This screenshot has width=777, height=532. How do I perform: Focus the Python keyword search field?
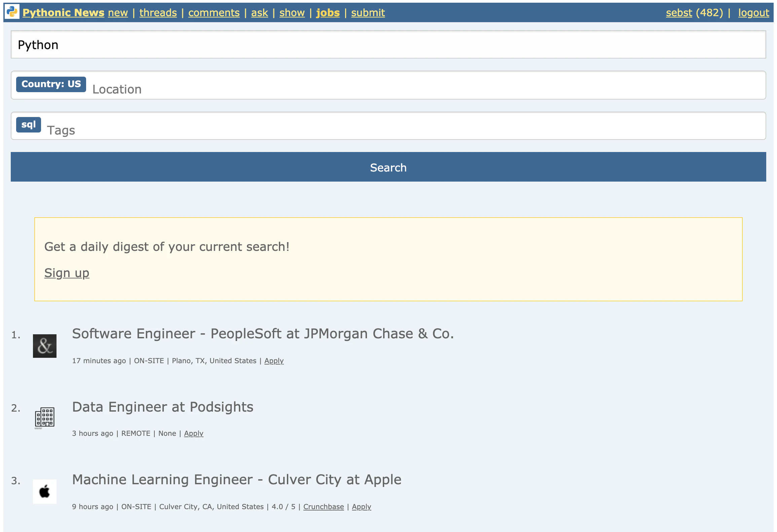[388, 45]
